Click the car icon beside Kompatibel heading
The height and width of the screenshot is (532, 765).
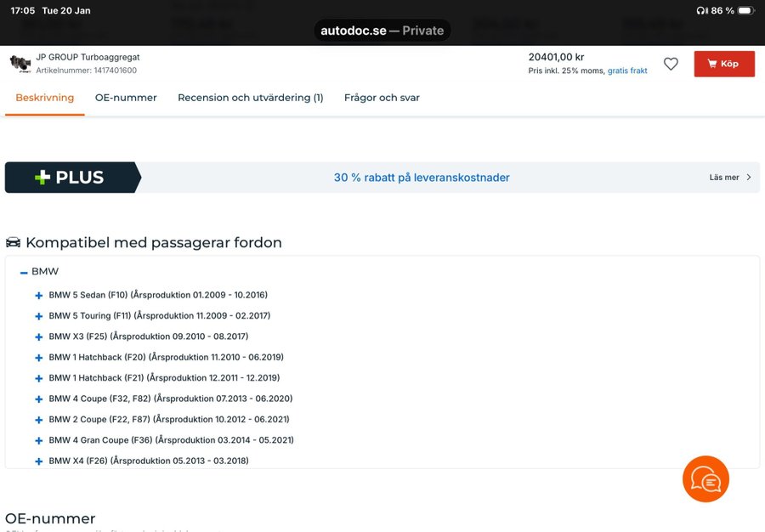(x=13, y=243)
